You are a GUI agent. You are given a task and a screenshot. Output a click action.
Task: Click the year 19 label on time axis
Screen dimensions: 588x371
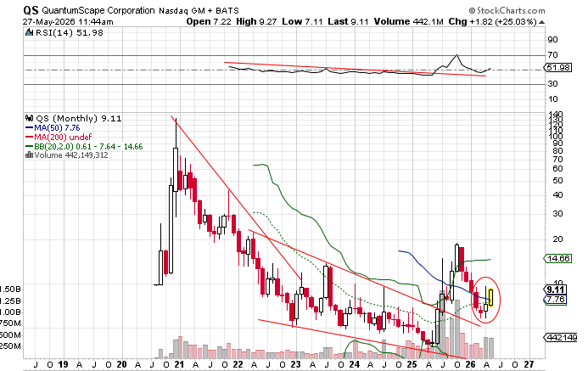tap(63, 364)
